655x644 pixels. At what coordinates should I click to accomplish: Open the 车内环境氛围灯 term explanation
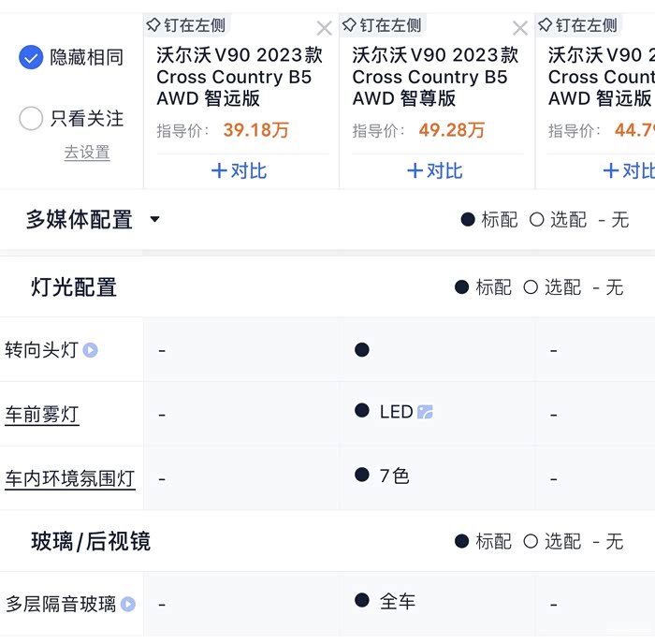70,478
